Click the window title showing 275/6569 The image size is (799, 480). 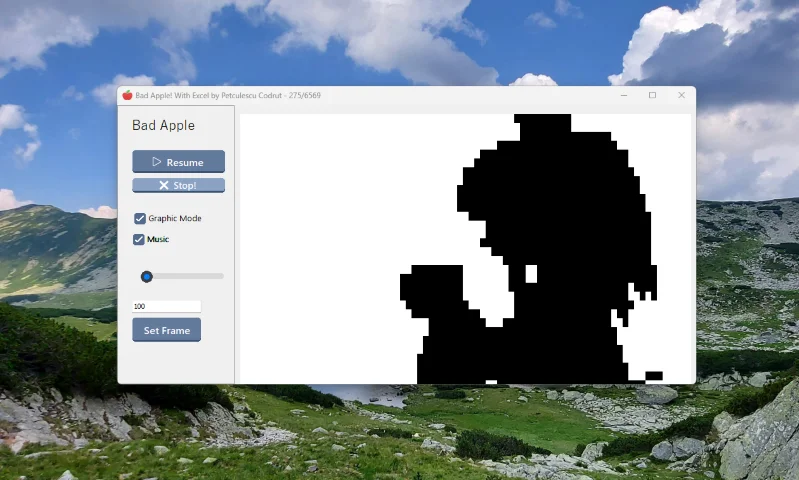(228, 95)
